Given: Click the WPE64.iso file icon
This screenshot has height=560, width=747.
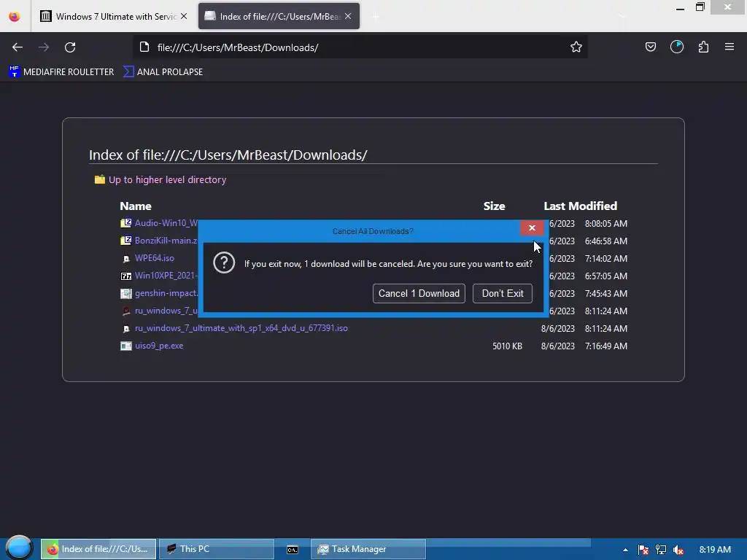Looking at the screenshot, I should coord(125,259).
